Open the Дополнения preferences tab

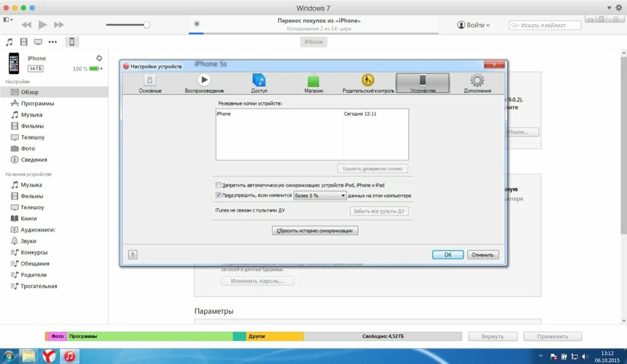pyautogui.click(x=477, y=83)
